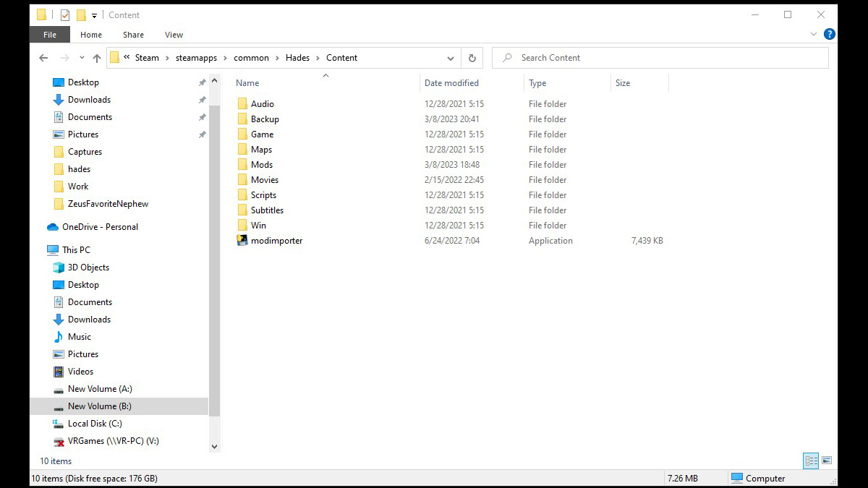Open the blue Help question mark
This screenshot has width=868, height=488.
829,34
